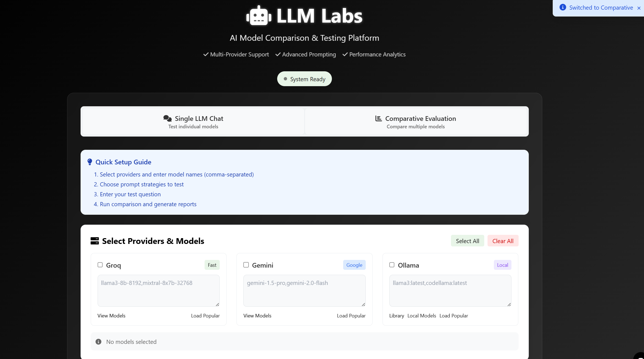Image resolution: width=644 pixels, height=359 pixels.
Task: Click the info icon in the notification
Action: pyautogui.click(x=563, y=7)
